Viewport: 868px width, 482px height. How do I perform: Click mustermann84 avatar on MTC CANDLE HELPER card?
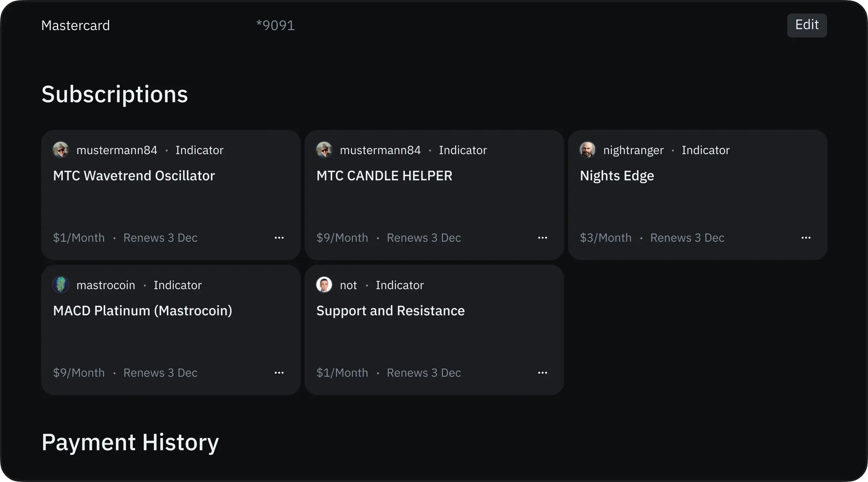(x=324, y=150)
